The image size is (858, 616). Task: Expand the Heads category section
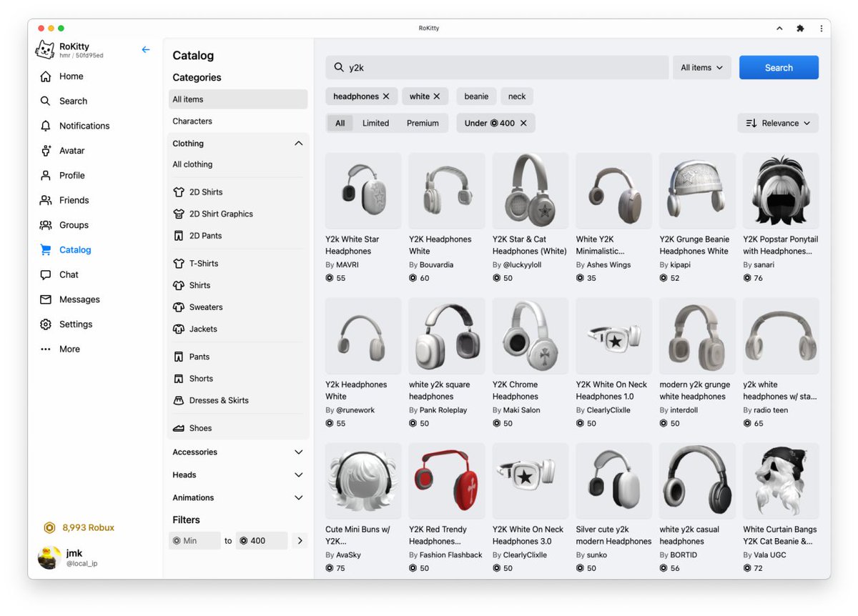pyautogui.click(x=299, y=475)
